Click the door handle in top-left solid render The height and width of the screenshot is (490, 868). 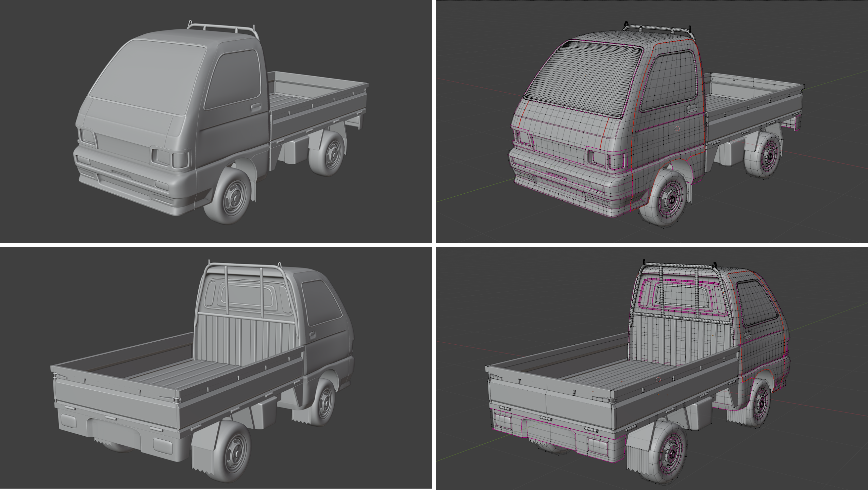[255, 108]
